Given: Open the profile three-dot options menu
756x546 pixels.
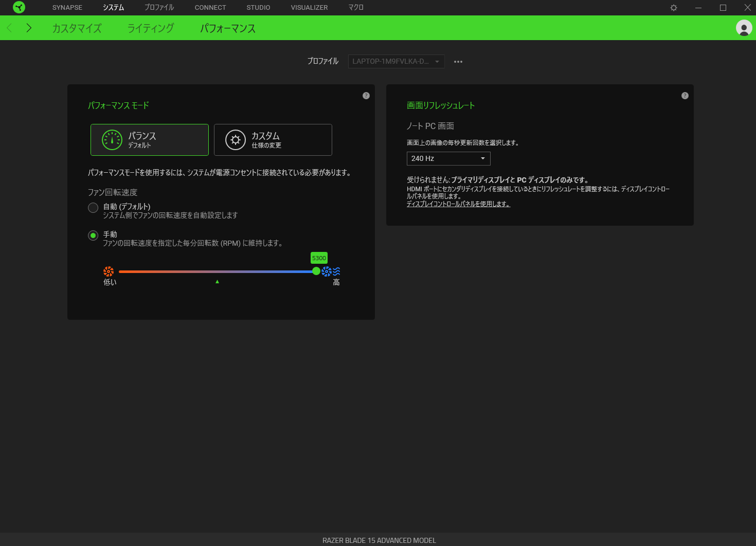Looking at the screenshot, I should [x=458, y=62].
